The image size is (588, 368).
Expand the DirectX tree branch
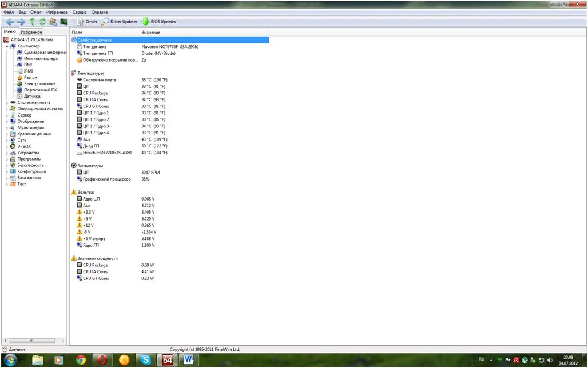pyautogui.click(x=7, y=146)
